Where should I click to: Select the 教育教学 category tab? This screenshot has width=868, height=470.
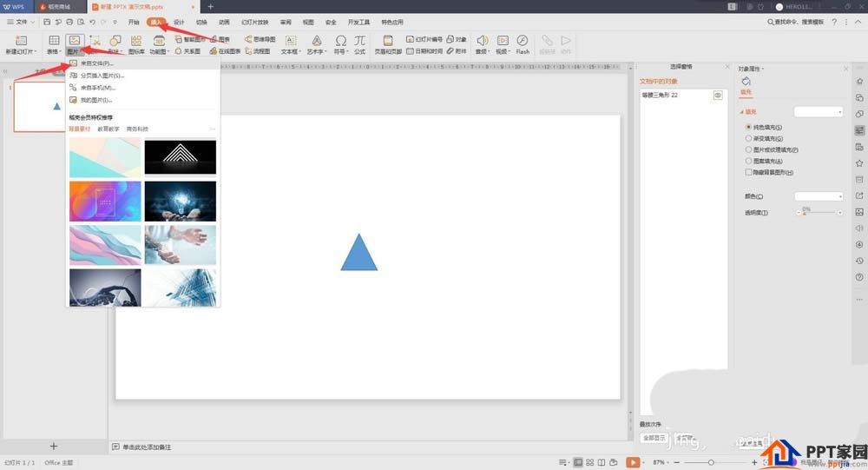click(x=108, y=129)
